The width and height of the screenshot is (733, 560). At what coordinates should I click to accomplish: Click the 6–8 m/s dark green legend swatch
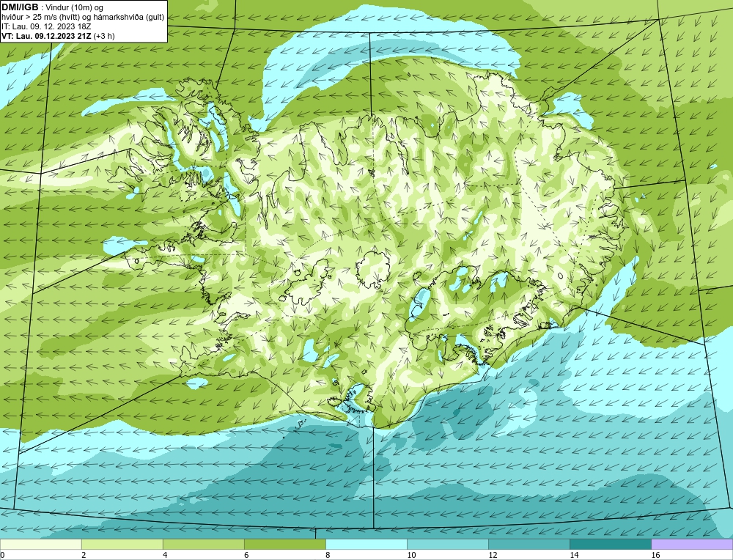coord(284,544)
